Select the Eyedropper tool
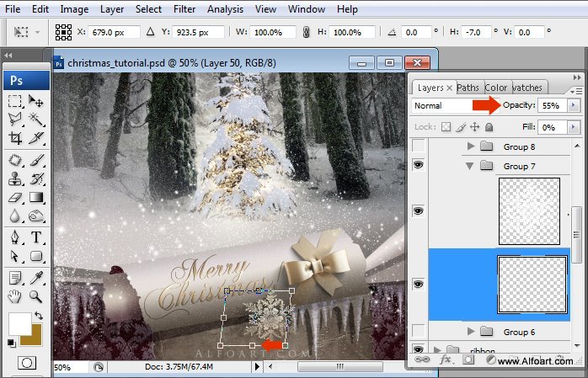Image resolution: width=588 pixels, height=378 pixels. pyautogui.click(x=36, y=278)
